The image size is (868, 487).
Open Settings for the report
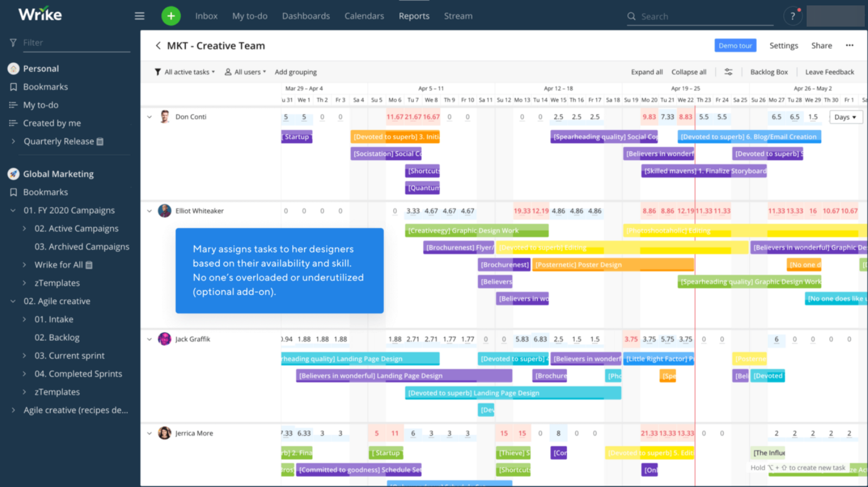(x=783, y=46)
